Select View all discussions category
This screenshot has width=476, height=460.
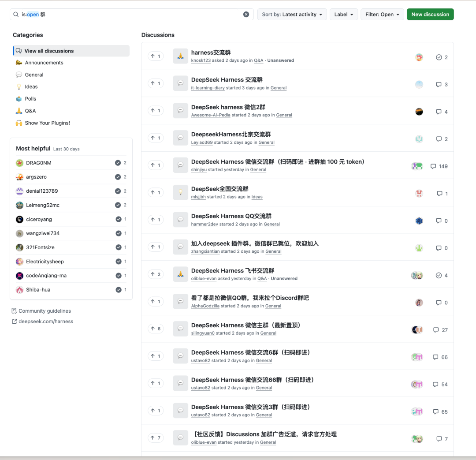(71, 51)
